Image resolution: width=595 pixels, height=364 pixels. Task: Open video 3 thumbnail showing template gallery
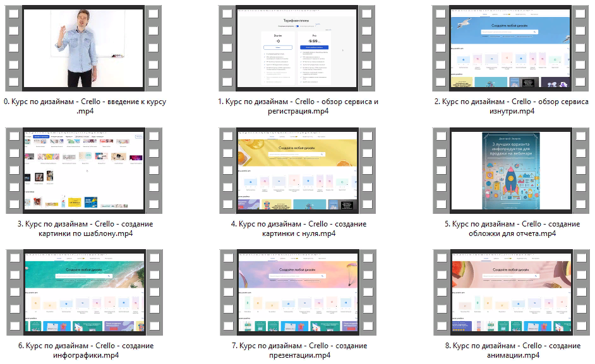click(85, 169)
